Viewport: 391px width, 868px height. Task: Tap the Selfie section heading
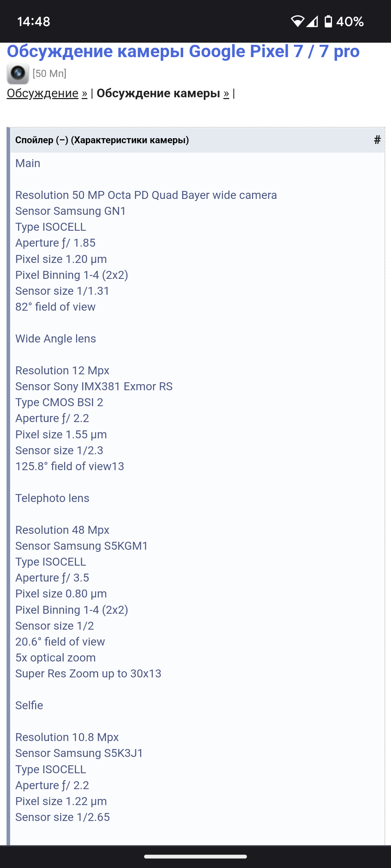tap(29, 705)
